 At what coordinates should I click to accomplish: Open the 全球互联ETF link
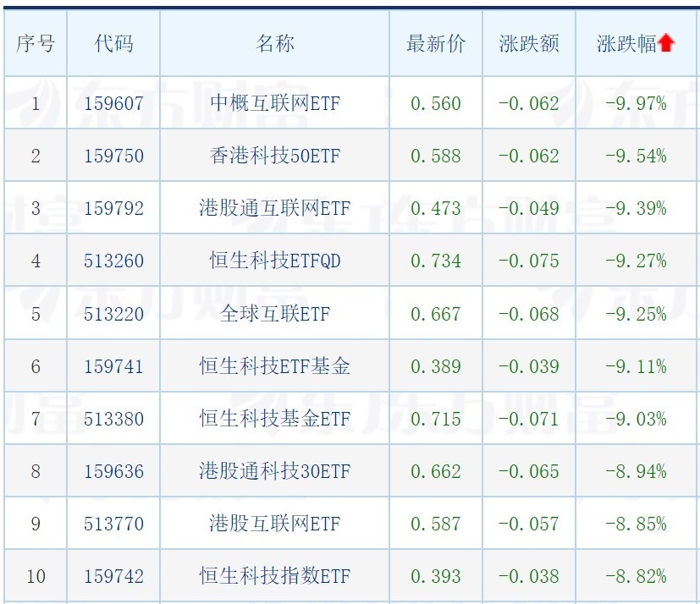275,314
